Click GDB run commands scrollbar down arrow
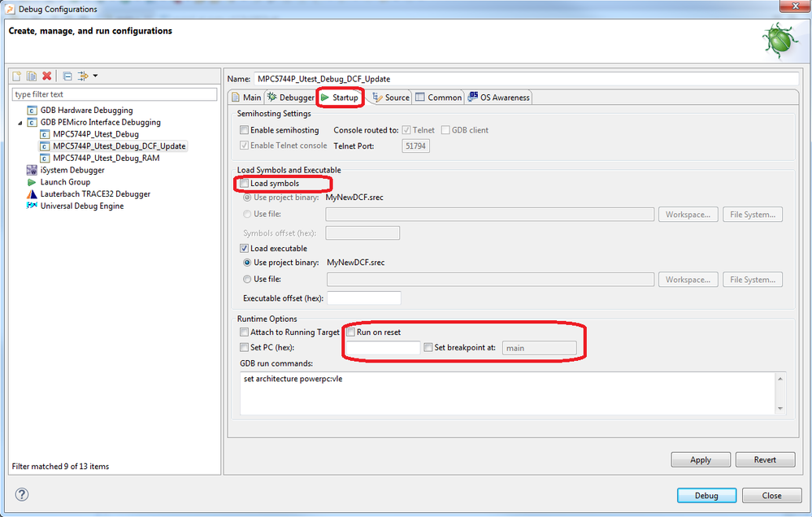Viewport: 812px width, 517px height. 780,409
